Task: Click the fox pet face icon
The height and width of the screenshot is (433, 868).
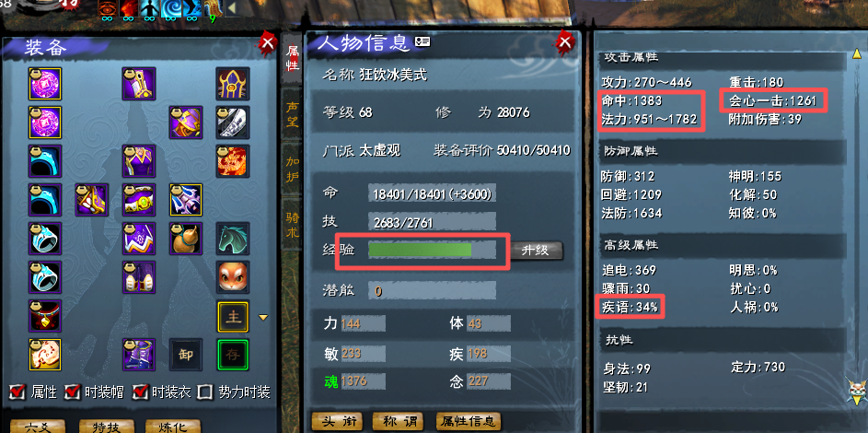Action: tap(233, 277)
